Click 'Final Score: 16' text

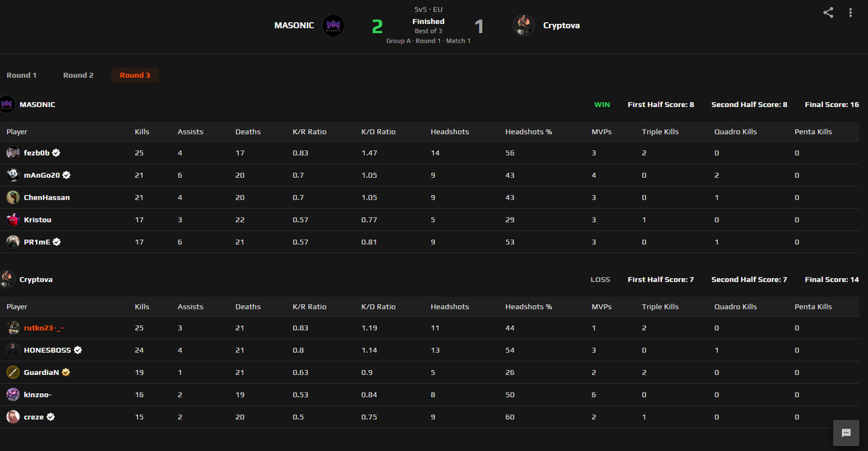point(832,105)
